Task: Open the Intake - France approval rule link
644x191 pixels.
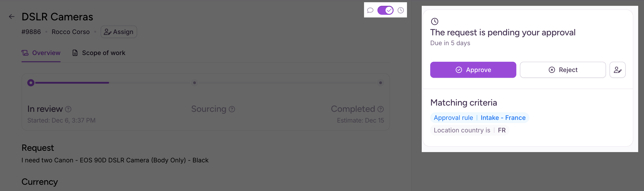Action: pyautogui.click(x=503, y=118)
